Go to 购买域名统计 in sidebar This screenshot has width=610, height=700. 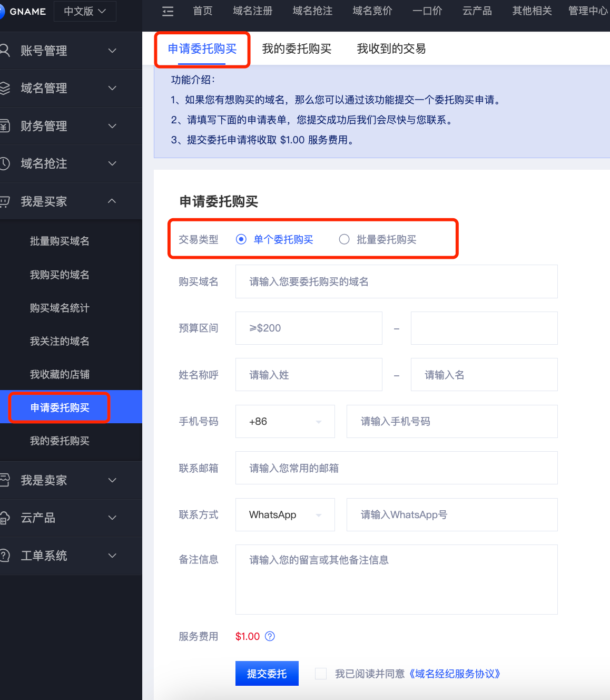tap(60, 308)
